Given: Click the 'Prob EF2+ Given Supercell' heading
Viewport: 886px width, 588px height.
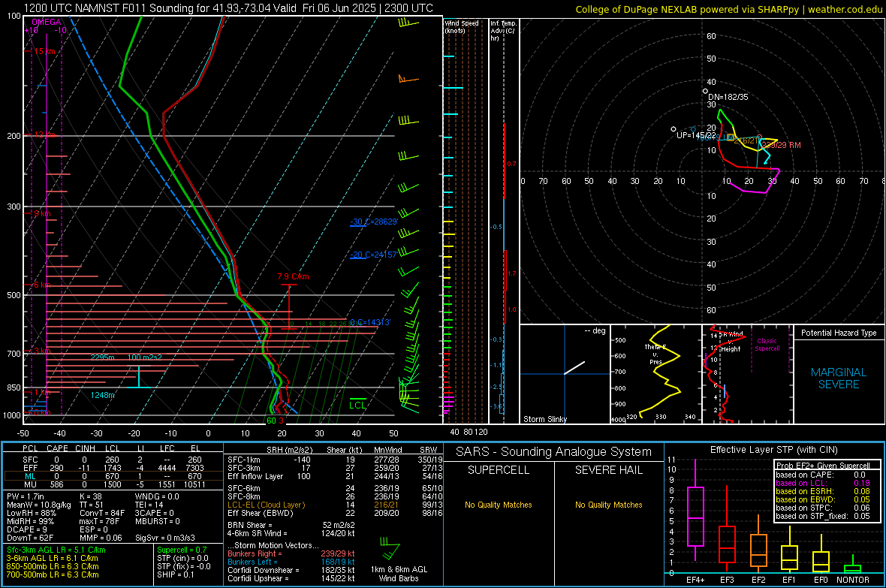Looking at the screenshot, I should [x=823, y=466].
